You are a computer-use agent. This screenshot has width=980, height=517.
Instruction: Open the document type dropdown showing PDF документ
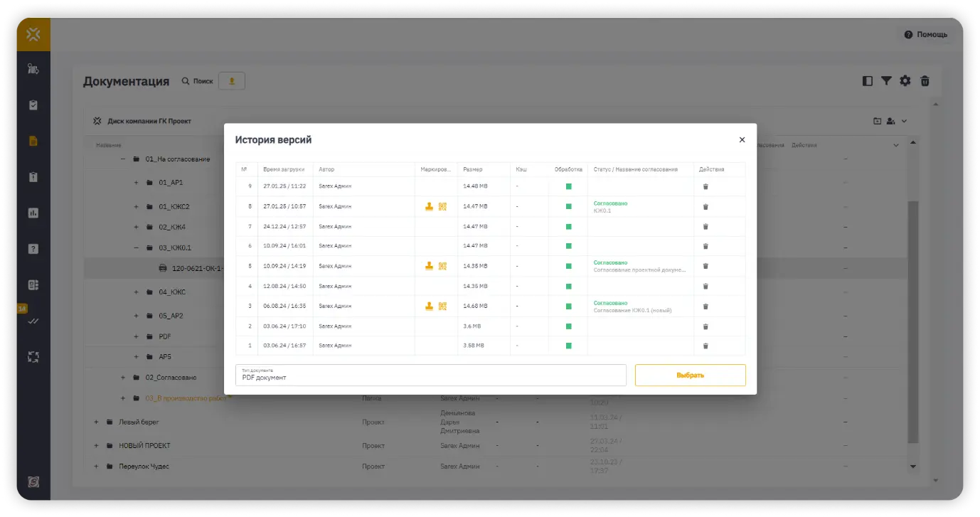pos(430,375)
